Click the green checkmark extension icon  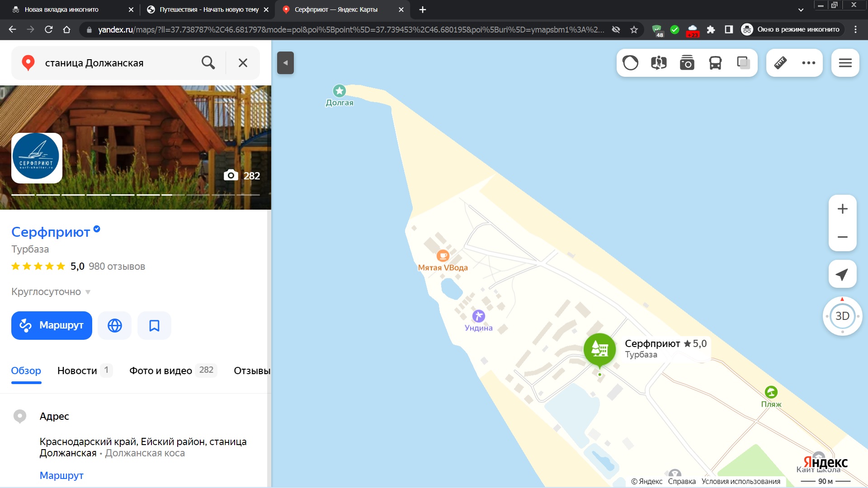click(675, 29)
